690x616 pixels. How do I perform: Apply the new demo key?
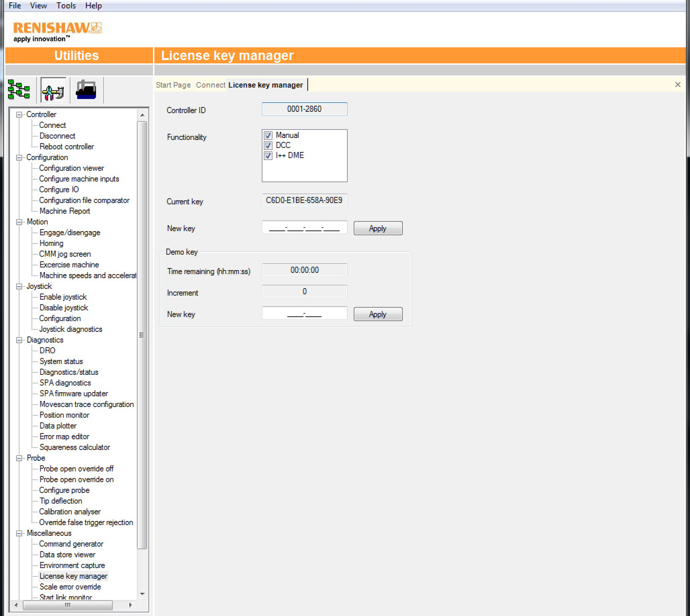point(378,314)
